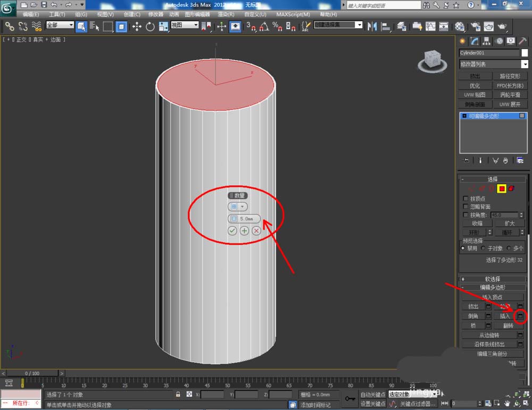The height and width of the screenshot is (410, 532).
Task: Enable the 按顶点 checkbox
Action: [465, 199]
